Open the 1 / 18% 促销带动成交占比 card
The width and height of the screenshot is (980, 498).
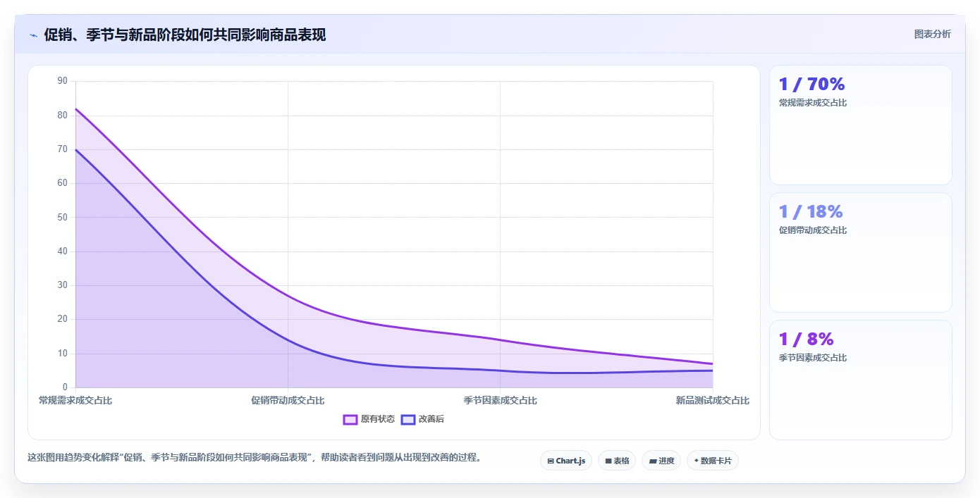[861, 252]
